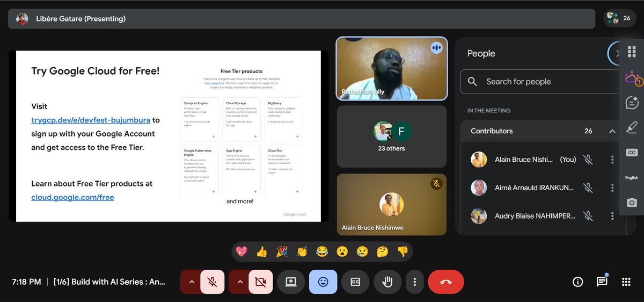Click Alain Bruce Nishimwe's avatar in People list

pyautogui.click(x=479, y=160)
